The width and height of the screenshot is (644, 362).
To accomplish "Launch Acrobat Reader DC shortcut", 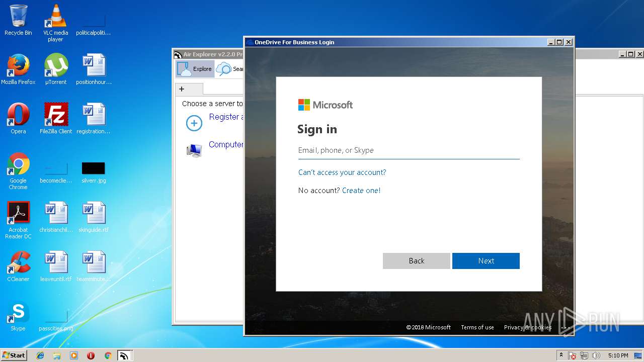I will coord(18,220).
